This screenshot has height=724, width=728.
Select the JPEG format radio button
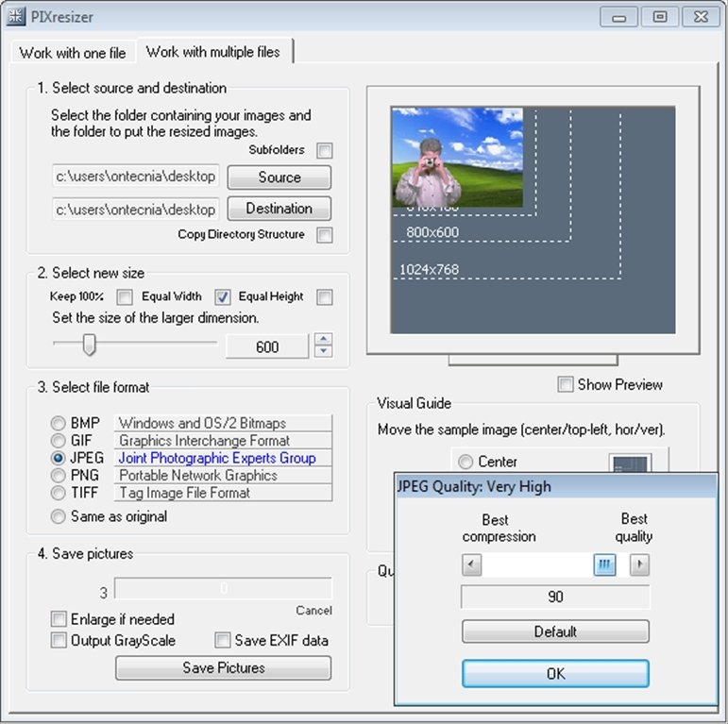coord(58,458)
